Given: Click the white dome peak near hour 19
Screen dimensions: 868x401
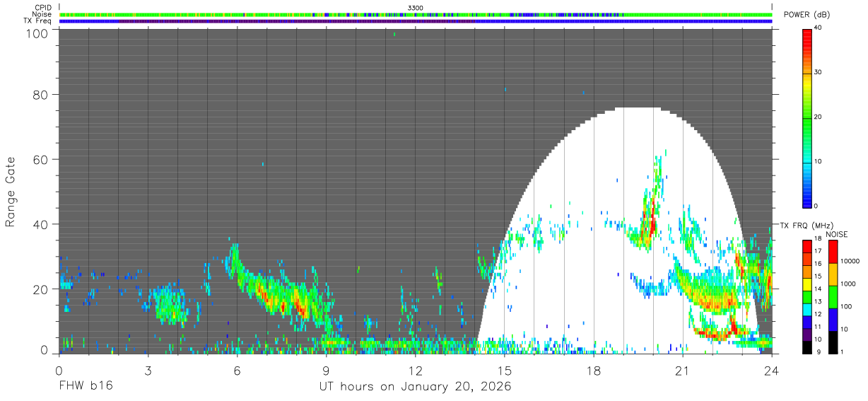Looking at the screenshot, I should click(638, 110).
